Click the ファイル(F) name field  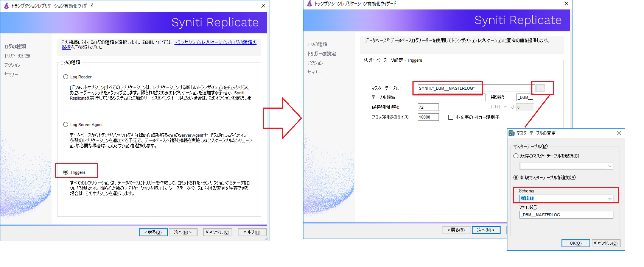click(x=566, y=215)
